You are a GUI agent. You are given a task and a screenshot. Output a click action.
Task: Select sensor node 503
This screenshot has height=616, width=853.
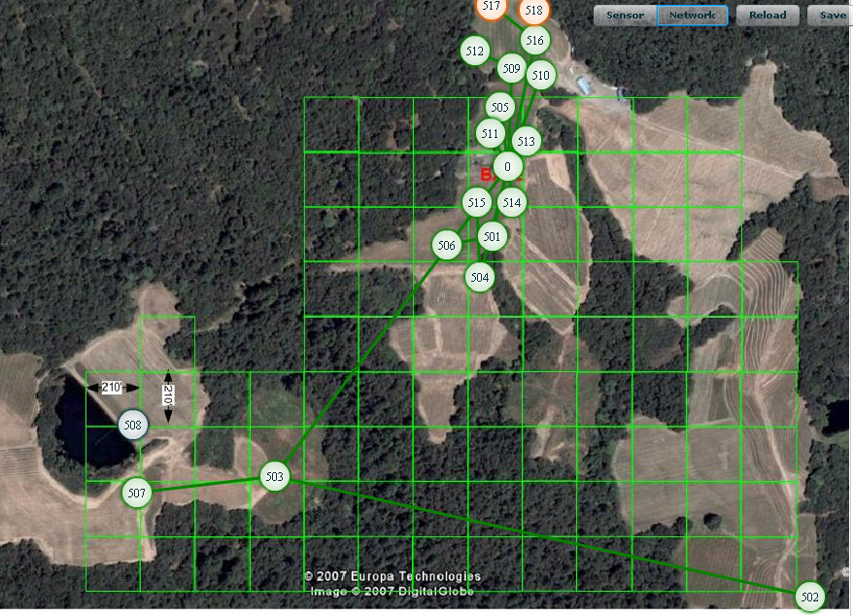tap(275, 476)
